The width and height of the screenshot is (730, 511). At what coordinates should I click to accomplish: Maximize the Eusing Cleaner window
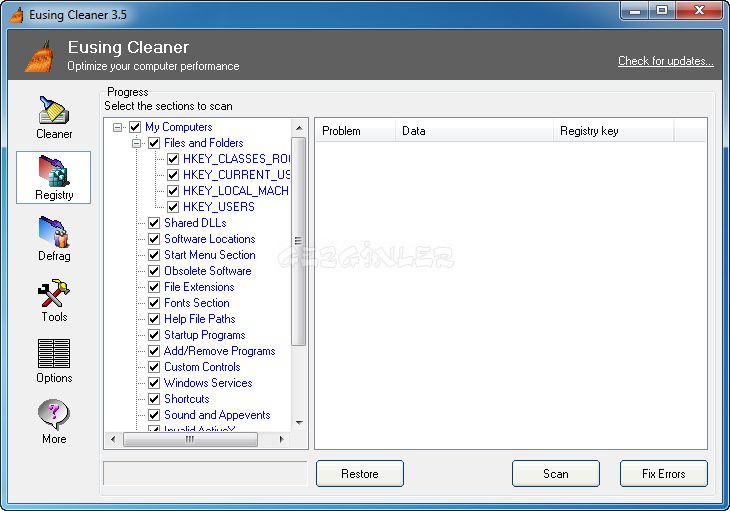662,11
